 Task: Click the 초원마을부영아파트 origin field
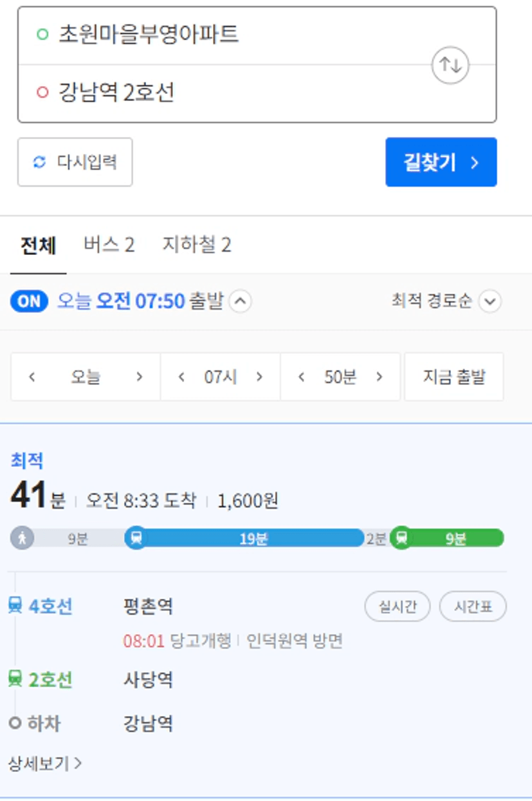pyautogui.click(x=257, y=35)
